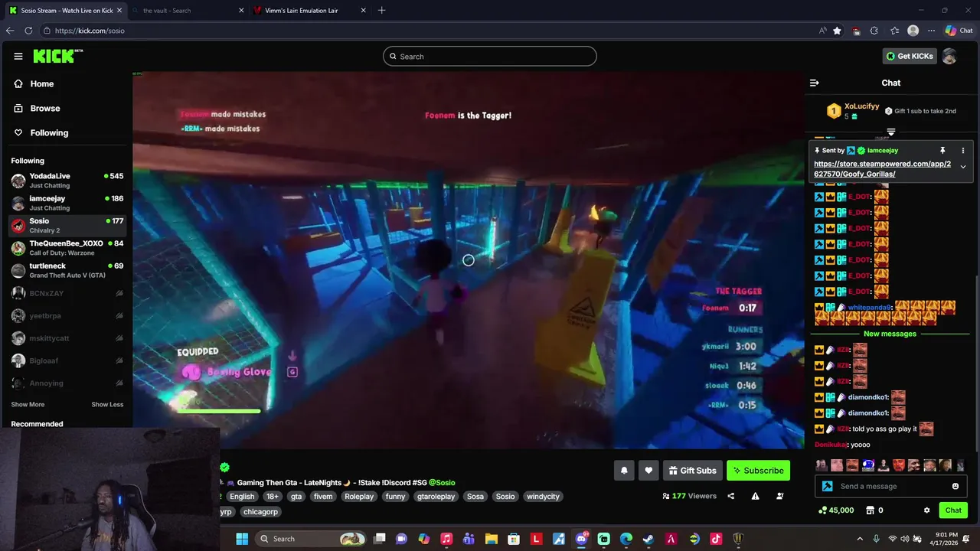Open pinned message three-dot options
This screenshot has height=551, width=980.
pos(963,151)
